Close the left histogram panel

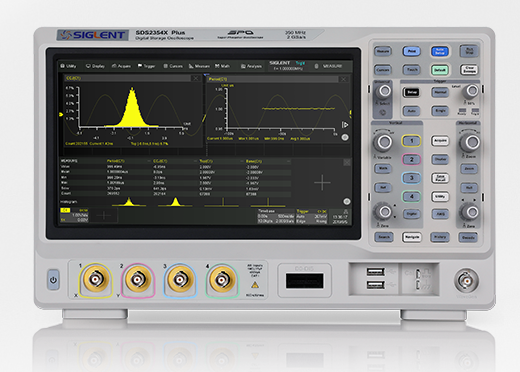[x=196, y=78]
